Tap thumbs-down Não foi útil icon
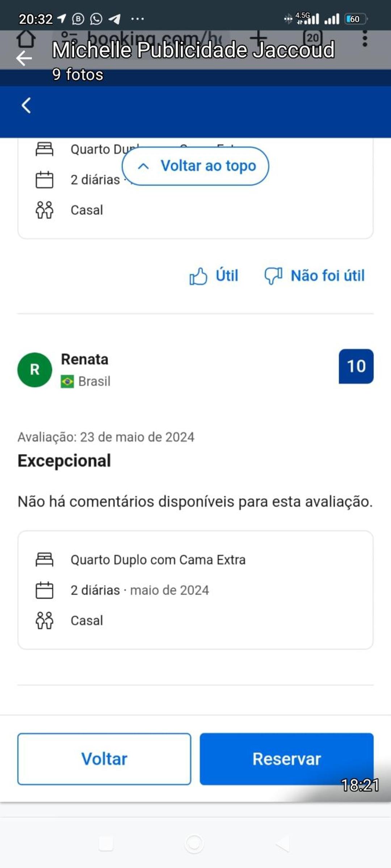Viewport: 391px width, 868px height. (x=273, y=276)
